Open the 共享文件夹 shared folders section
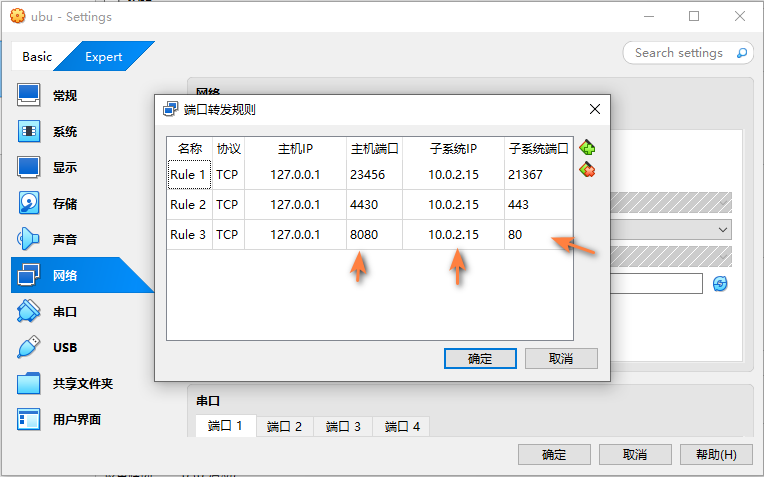Image resolution: width=764 pixels, height=477 pixels. [82, 384]
